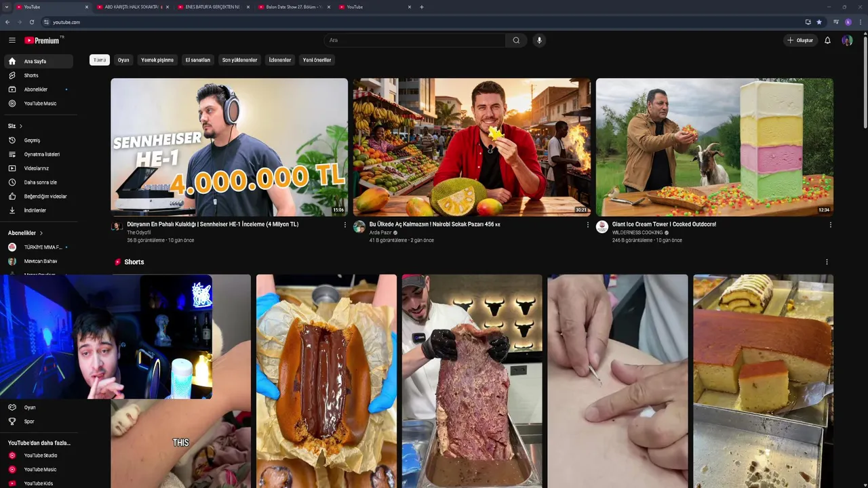
Task: Open browser media controls icon
Action: pyautogui.click(x=836, y=22)
